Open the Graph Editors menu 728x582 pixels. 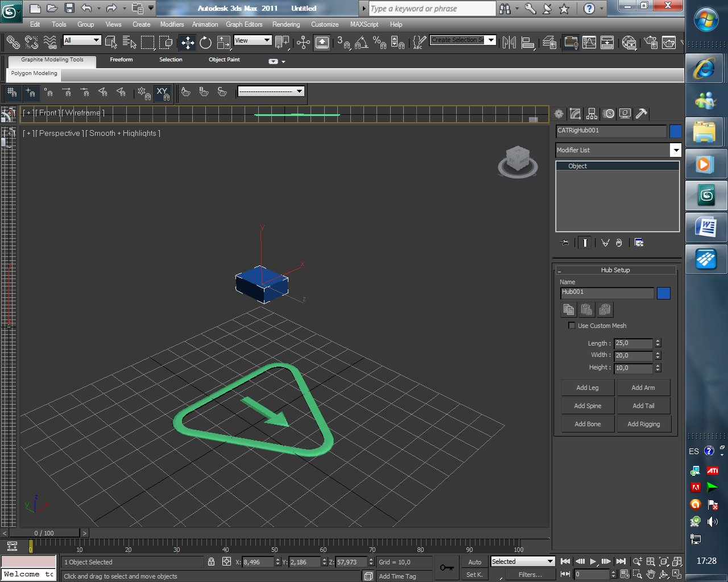click(x=244, y=24)
